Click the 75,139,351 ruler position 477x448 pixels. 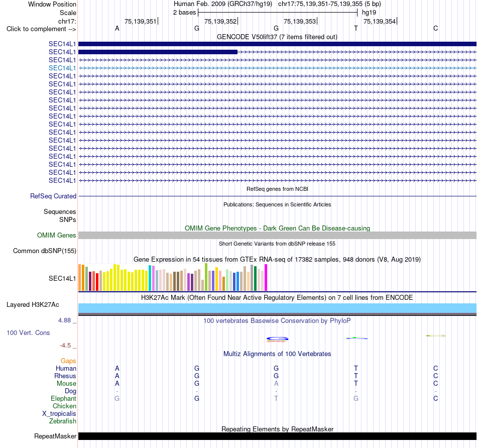(140, 21)
